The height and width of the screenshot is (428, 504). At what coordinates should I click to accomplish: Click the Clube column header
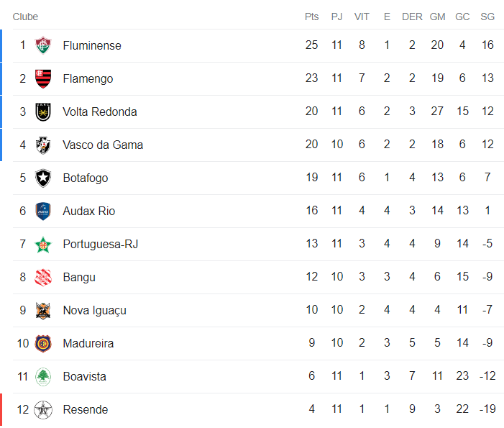pos(25,17)
